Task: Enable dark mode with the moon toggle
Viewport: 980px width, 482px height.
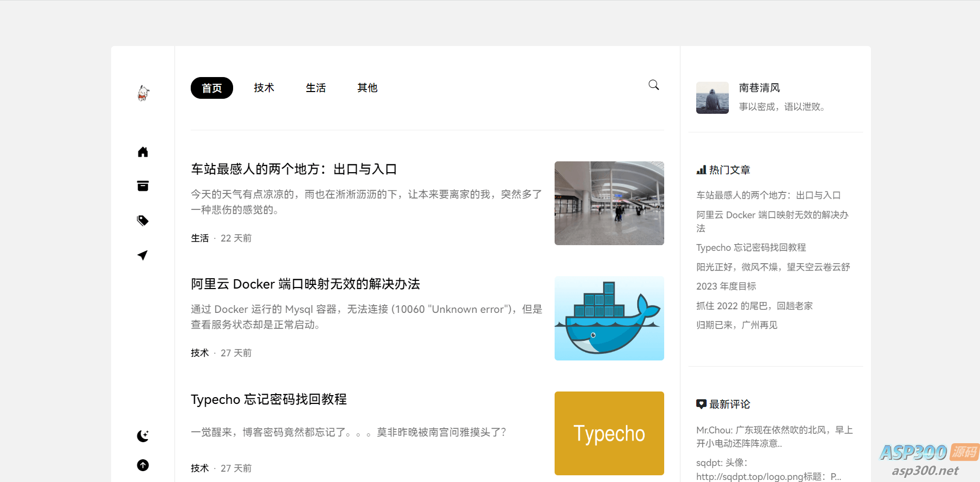Action: pyautogui.click(x=143, y=436)
